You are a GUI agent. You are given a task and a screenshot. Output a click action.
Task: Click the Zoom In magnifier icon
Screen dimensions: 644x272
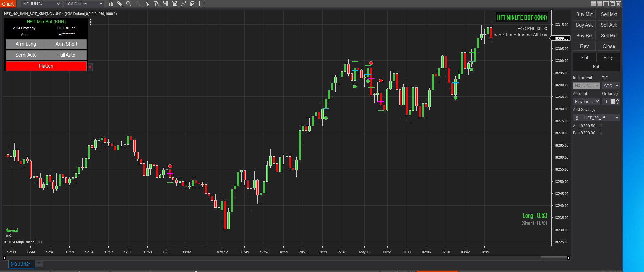point(129,4)
